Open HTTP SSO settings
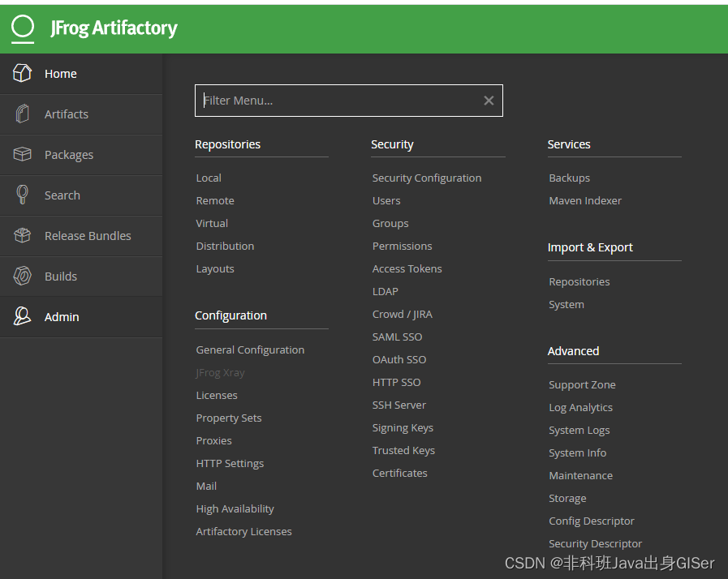 [397, 383]
